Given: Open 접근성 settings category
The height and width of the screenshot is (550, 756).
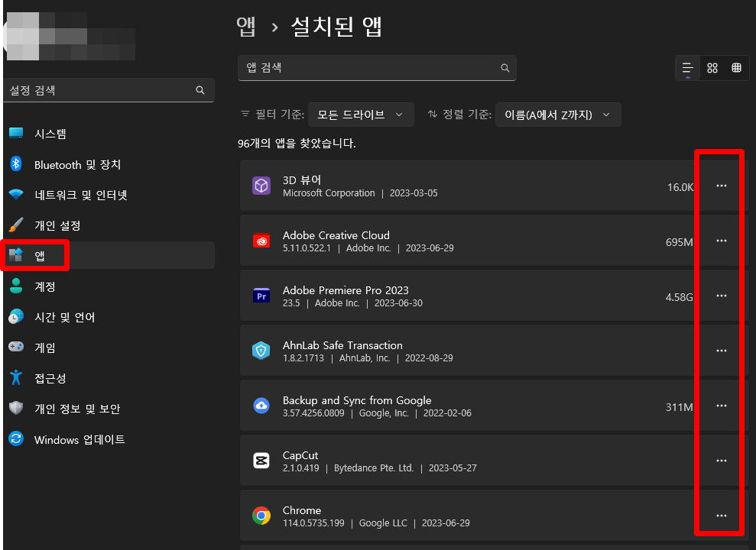Looking at the screenshot, I should point(109,378).
